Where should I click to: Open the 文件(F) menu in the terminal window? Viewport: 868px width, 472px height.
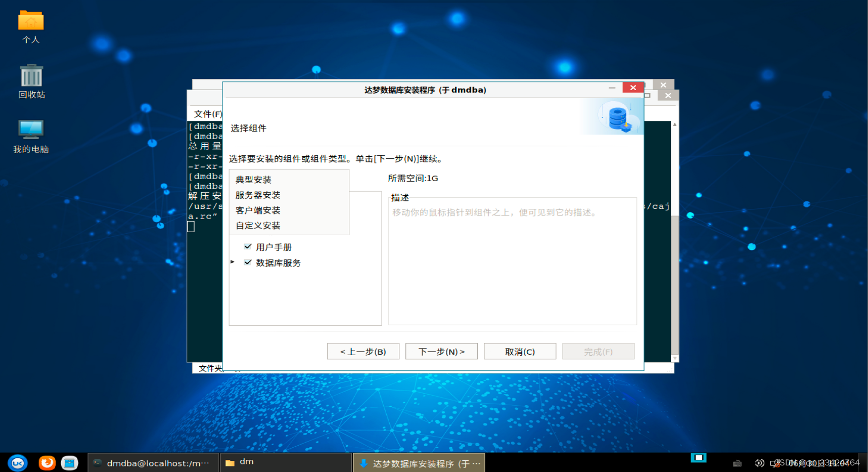(208, 114)
